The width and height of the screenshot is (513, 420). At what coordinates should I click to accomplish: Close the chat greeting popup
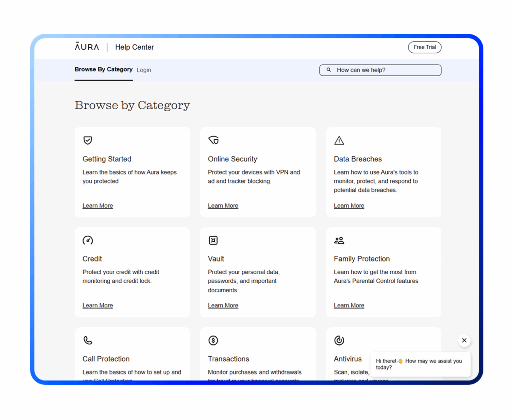(464, 340)
